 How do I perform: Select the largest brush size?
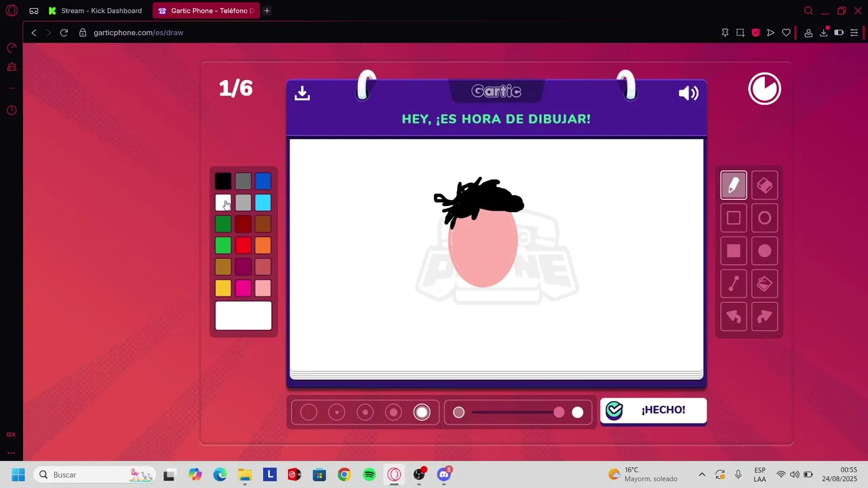point(422,412)
